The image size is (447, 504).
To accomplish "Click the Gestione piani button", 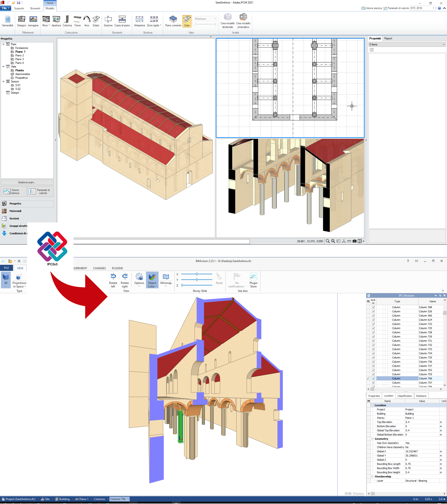I will 27,182.
